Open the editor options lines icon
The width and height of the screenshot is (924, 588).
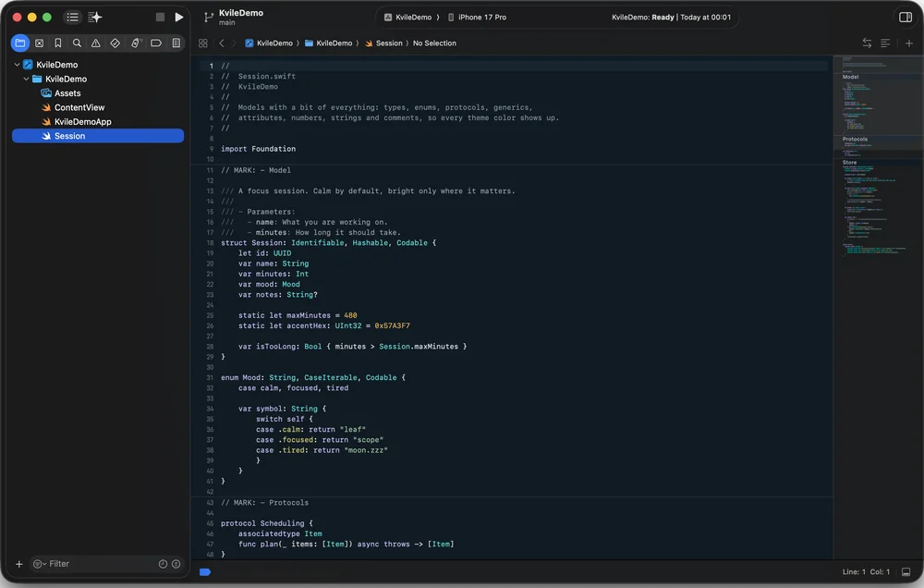[885, 43]
